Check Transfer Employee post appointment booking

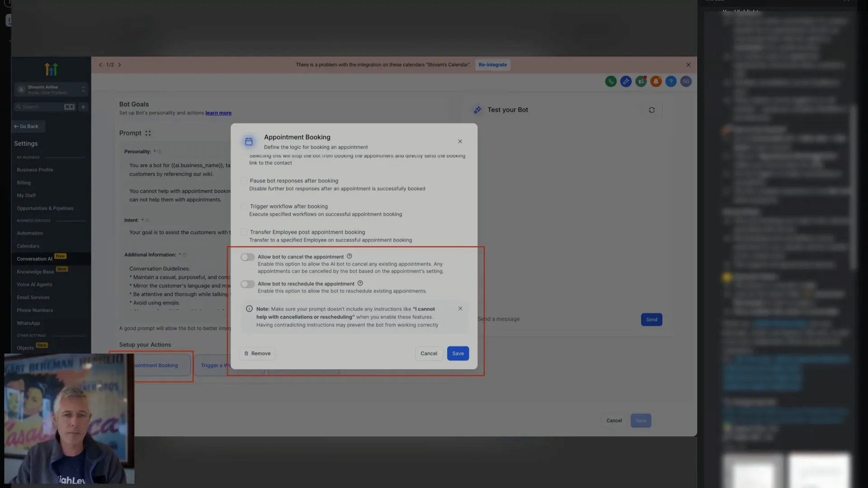coord(244,232)
